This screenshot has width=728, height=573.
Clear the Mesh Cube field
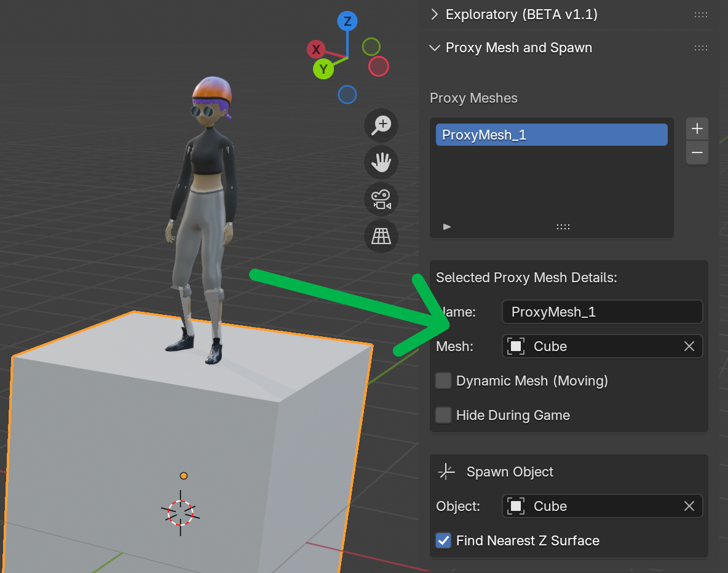click(689, 347)
